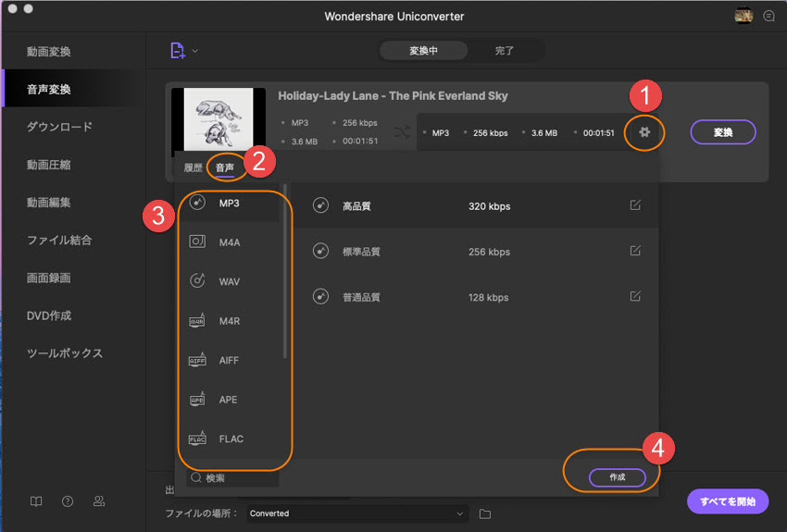
Task: Click the 標準品質 quality disc icon
Action: [320, 251]
